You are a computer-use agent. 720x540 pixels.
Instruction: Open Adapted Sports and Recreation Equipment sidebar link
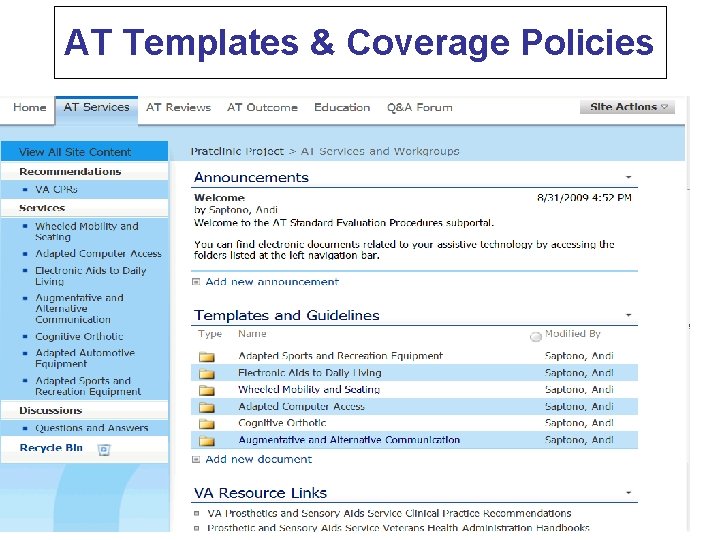(x=88, y=386)
